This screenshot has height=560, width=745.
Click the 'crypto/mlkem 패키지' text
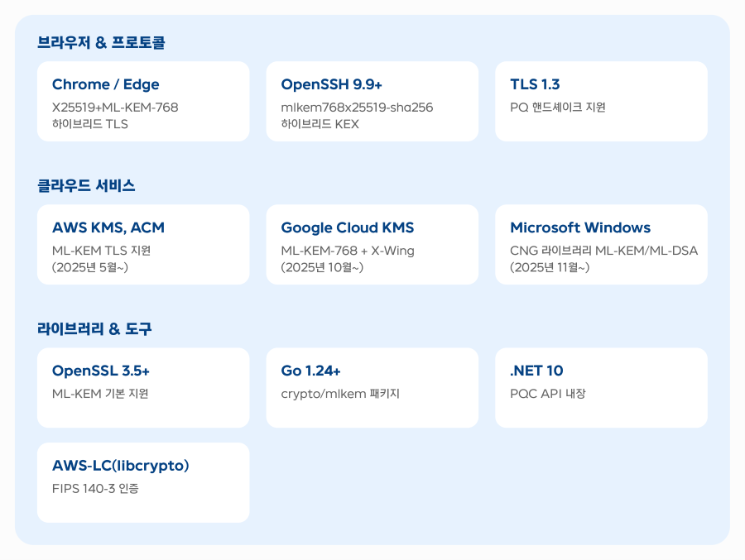coord(340,394)
